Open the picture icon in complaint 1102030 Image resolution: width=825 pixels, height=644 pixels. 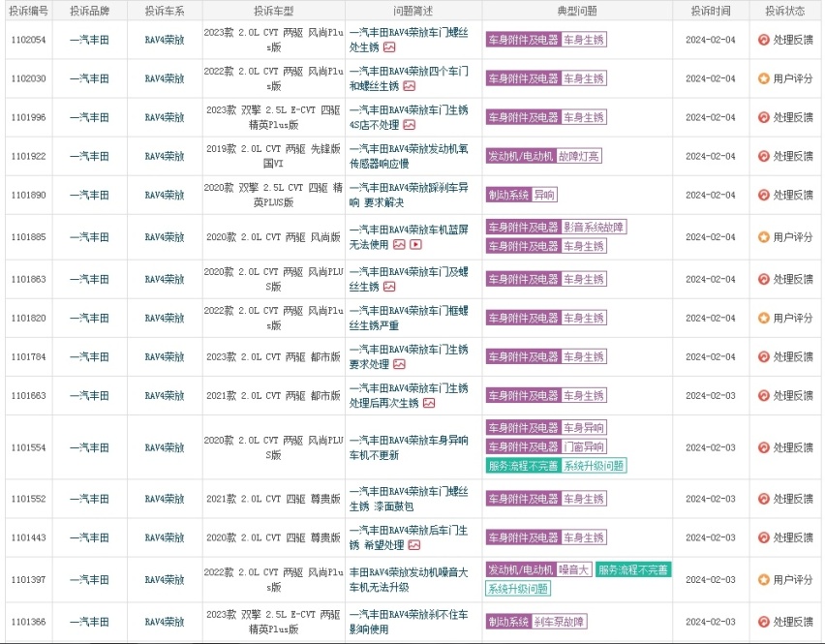[410, 85]
